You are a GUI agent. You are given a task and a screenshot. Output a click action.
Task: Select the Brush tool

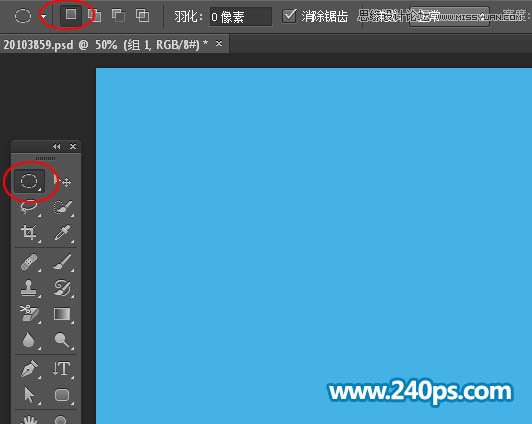click(63, 262)
